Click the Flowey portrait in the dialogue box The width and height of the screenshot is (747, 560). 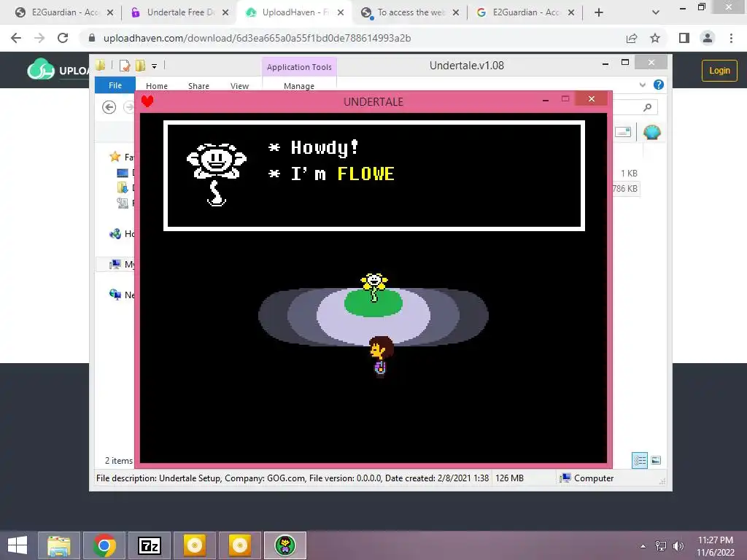[x=216, y=174]
